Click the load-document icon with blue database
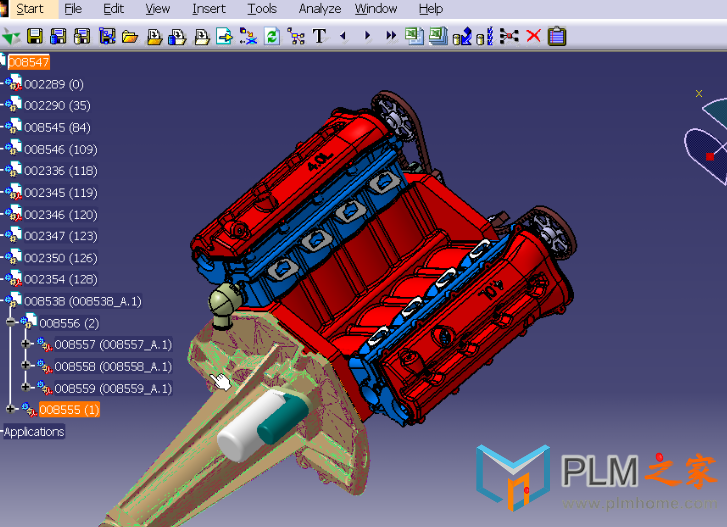The image size is (727, 527). coord(177,36)
